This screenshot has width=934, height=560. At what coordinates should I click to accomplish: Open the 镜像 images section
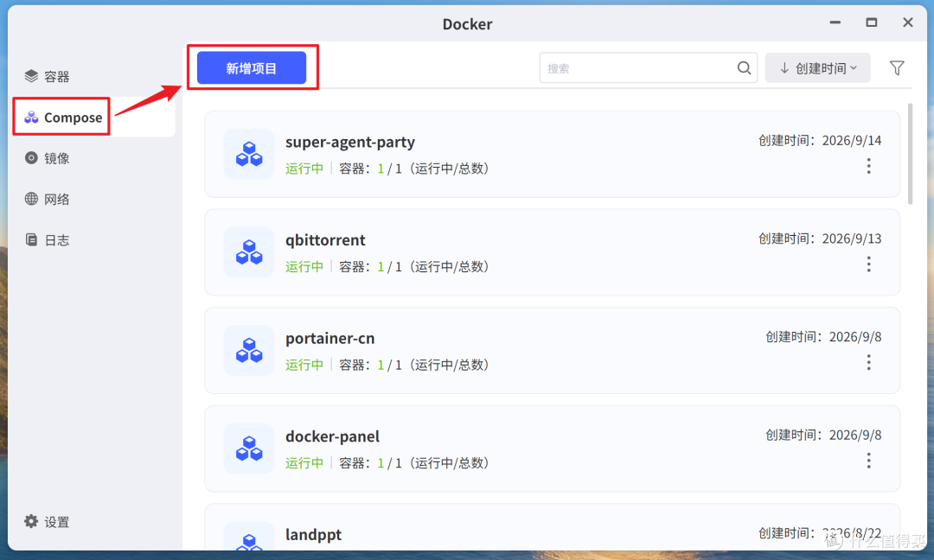coord(47,158)
